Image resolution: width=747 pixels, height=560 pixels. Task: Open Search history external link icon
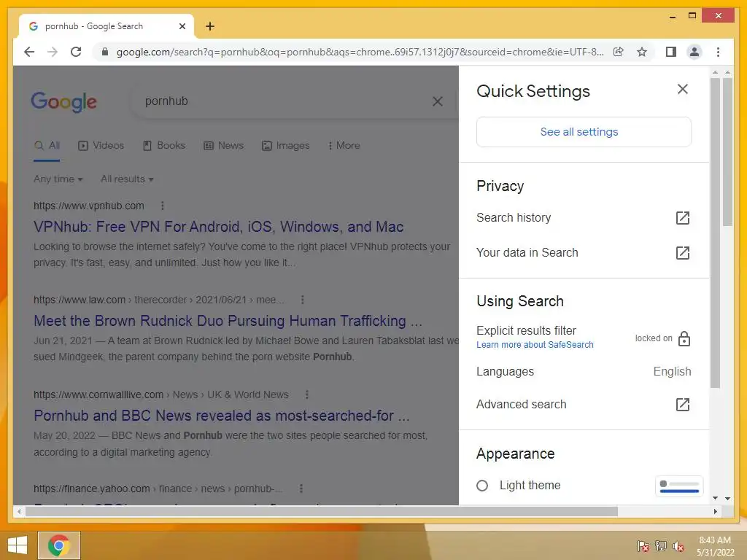(683, 217)
